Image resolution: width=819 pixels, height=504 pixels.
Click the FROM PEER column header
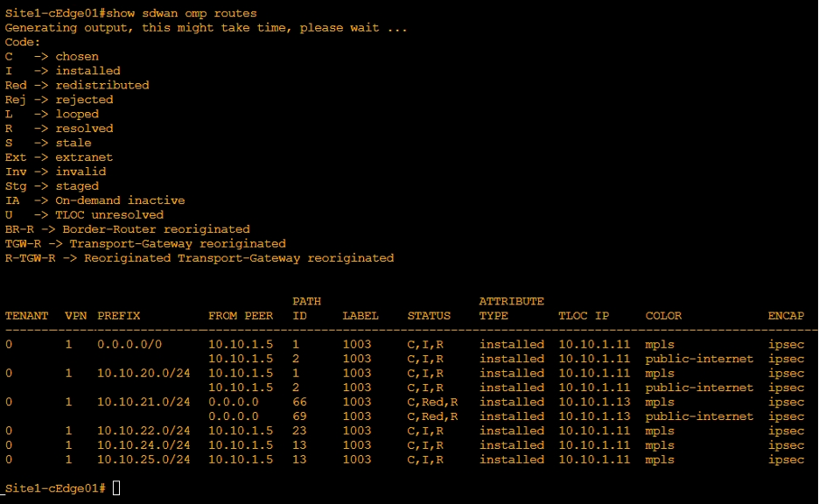click(240, 316)
